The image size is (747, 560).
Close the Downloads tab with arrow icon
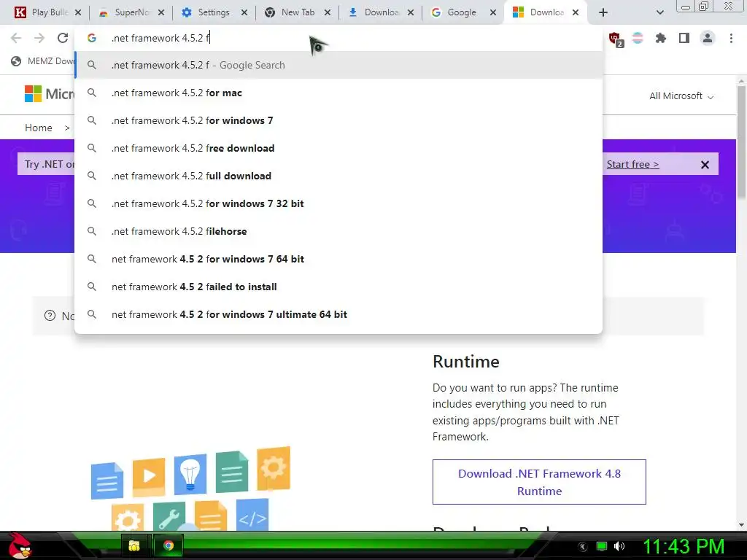pyautogui.click(x=411, y=12)
